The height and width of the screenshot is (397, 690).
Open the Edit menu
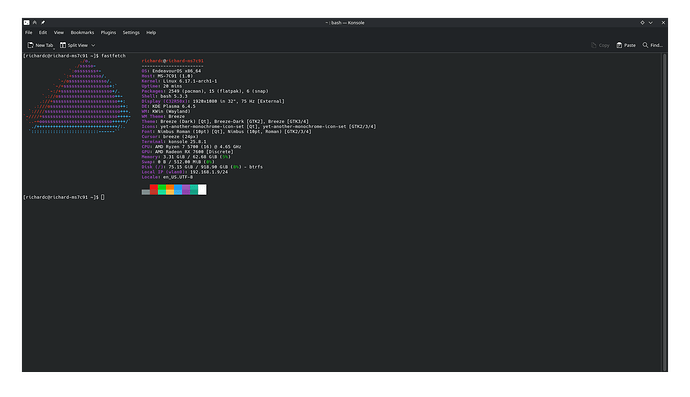[43, 33]
